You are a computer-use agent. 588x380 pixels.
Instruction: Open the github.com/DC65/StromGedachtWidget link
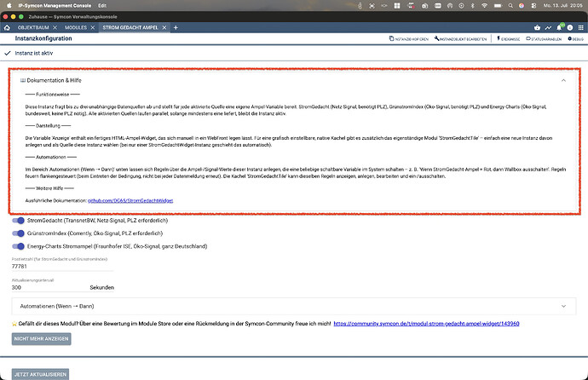pos(130,200)
